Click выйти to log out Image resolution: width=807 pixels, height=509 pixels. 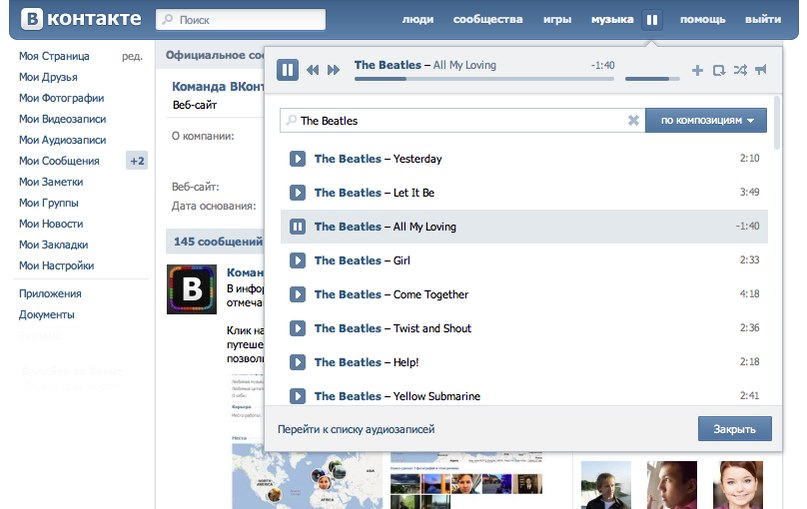point(763,20)
